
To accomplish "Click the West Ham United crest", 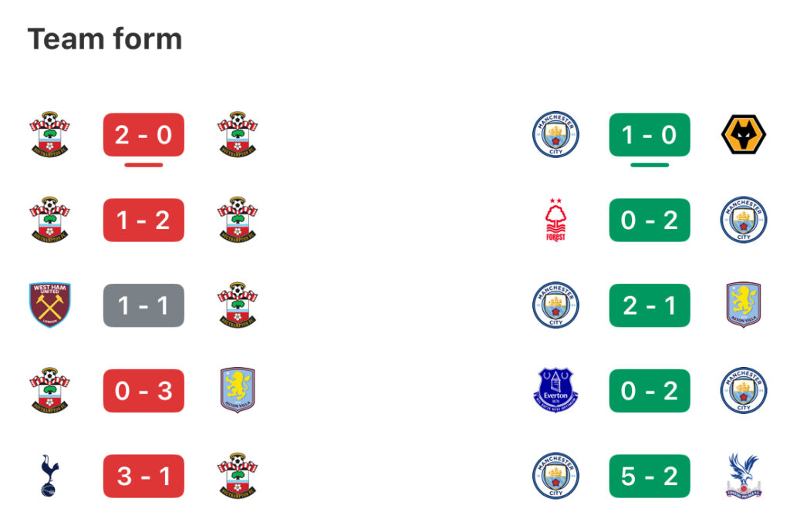I will pyautogui.click(x=50, y=305).
